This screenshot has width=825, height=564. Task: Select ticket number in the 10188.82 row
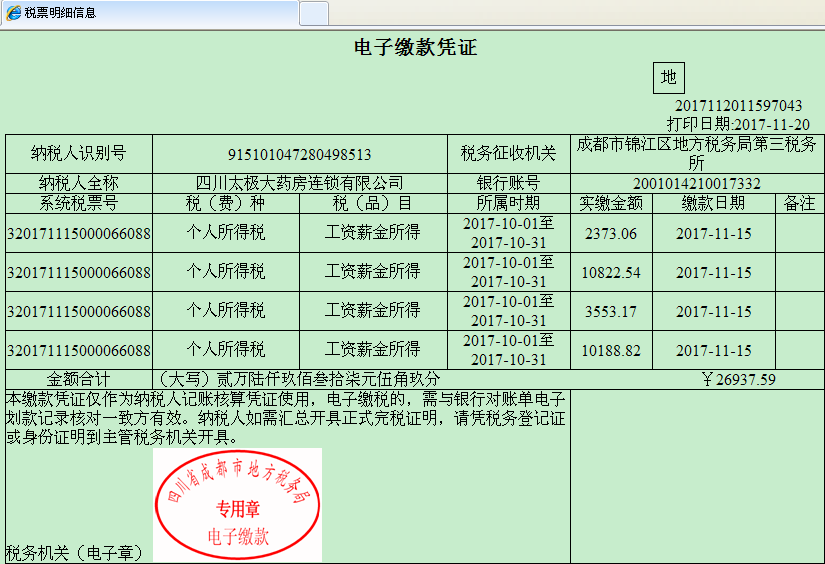click(x=79, y=350)
